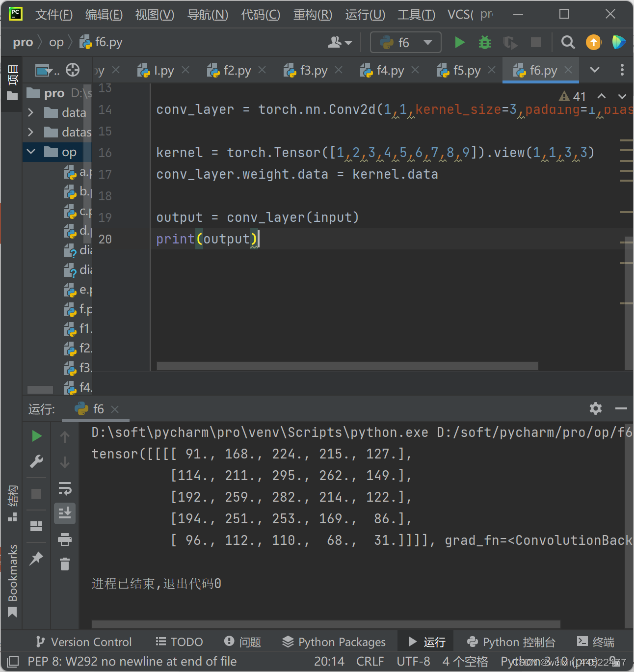This screenshot has height=672, width=634.
Task: Collapse the op folder
Action: click(31, 152)
